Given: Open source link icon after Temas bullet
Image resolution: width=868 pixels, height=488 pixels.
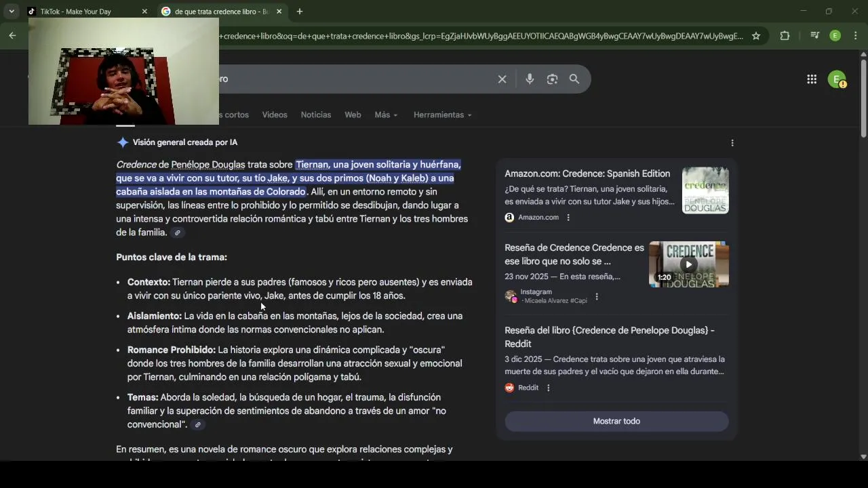Looking at the screenshot, I should pyautogui.click(x=197, y=425).
